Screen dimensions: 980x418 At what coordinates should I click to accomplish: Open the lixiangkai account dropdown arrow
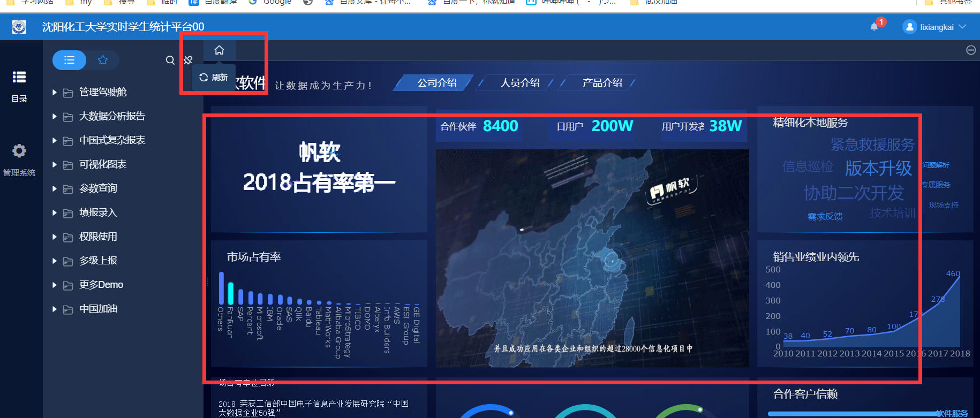[x=963, y=27]
